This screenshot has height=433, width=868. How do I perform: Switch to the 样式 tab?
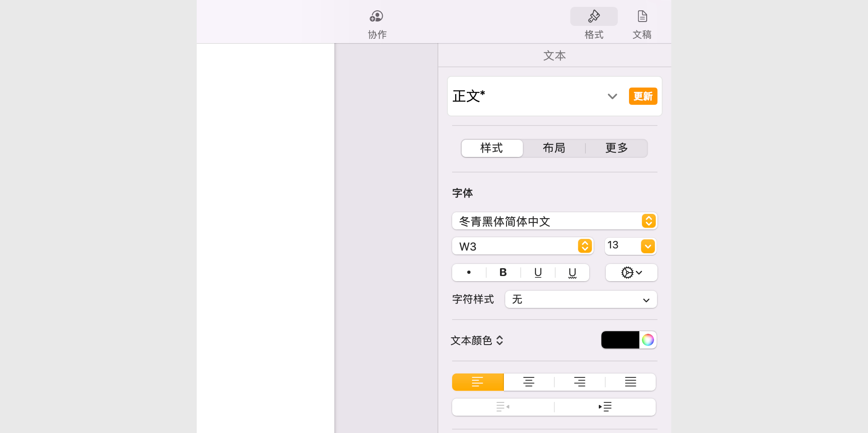coord(492,148)
